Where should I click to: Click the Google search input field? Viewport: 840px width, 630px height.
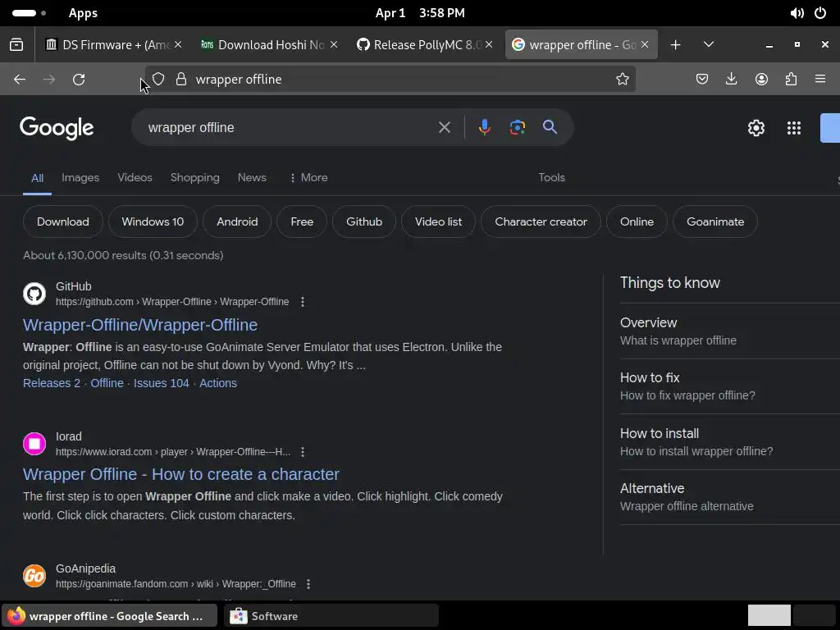(x=290, y=127)
